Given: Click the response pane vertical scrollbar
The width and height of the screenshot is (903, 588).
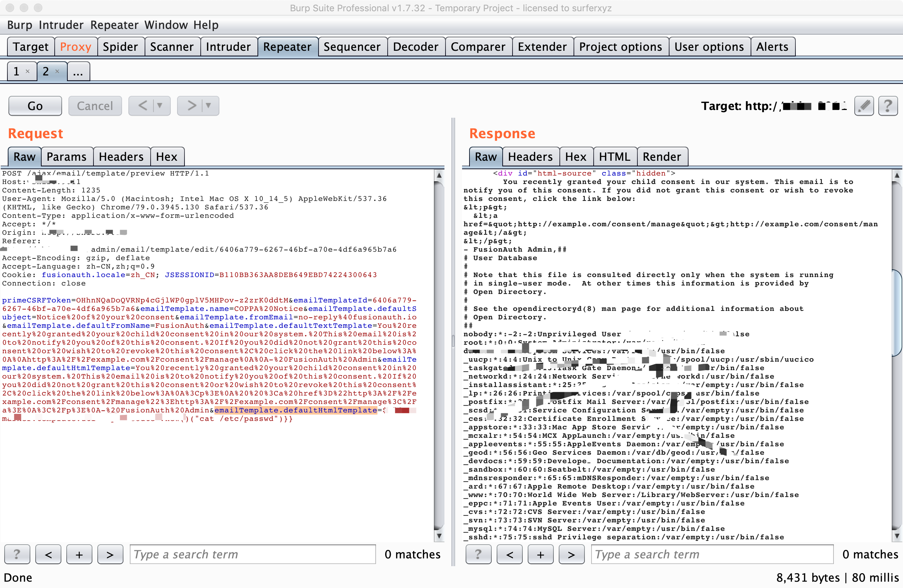Looking at the screenshot, I should click(896, 313).
